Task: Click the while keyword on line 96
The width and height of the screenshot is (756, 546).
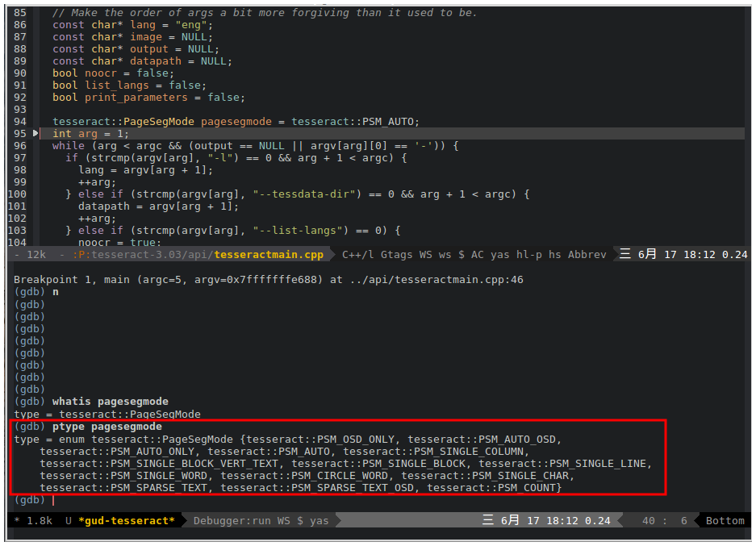Action: (69, 145)
